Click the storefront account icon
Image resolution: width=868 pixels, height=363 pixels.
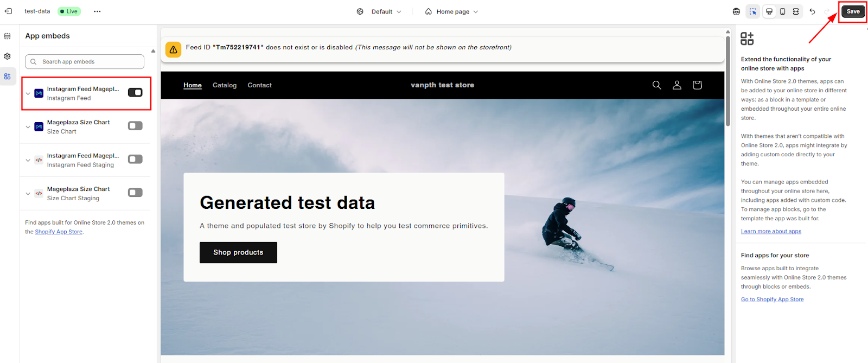[677, 85]
